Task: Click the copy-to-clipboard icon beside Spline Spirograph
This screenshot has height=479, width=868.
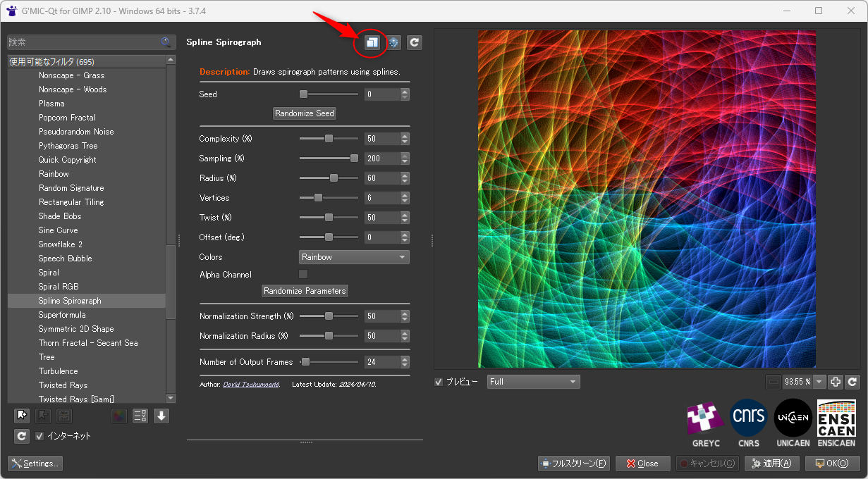Action: coord(372,42)
